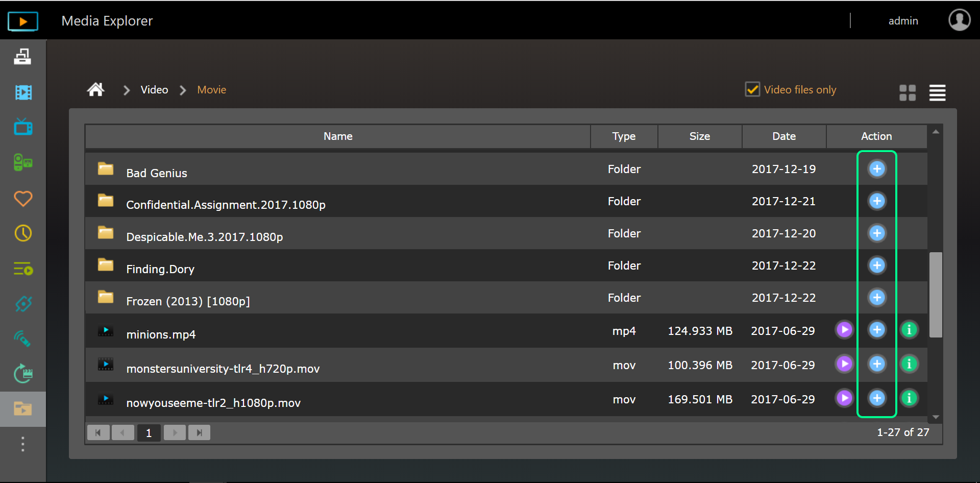Open the refresh clapperboard sidebar icon

click(23, 374)
